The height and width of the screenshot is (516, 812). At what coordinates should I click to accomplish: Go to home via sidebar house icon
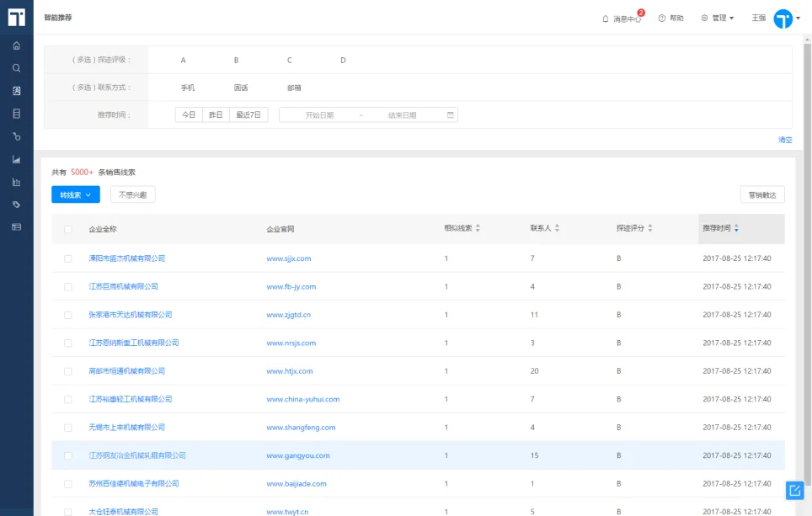click(16, 45)
